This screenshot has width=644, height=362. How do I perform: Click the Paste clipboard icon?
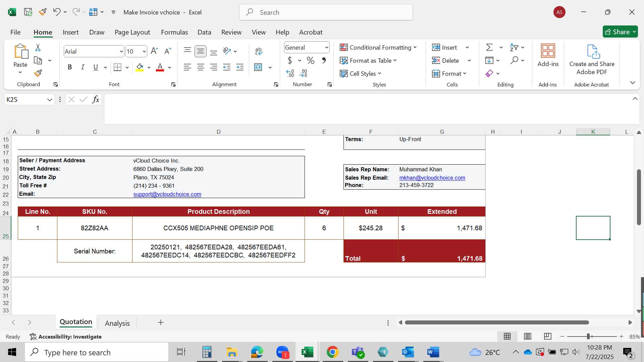coord(20,51)
